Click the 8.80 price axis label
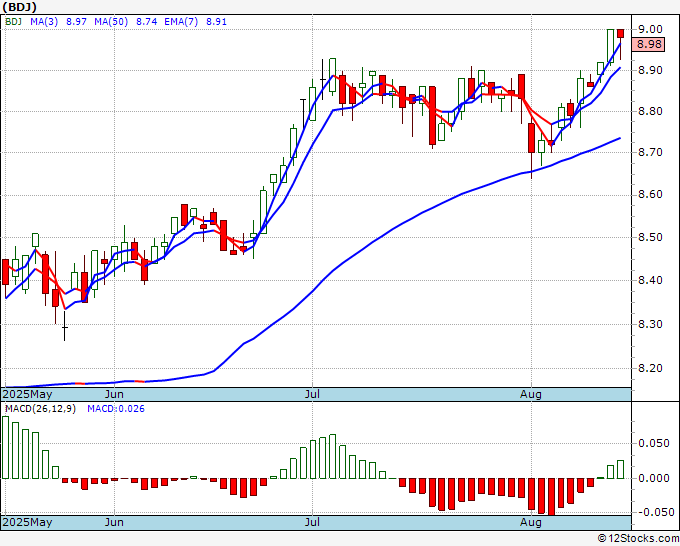This screenshot has height=546, width=680. (x=650, y=111)
